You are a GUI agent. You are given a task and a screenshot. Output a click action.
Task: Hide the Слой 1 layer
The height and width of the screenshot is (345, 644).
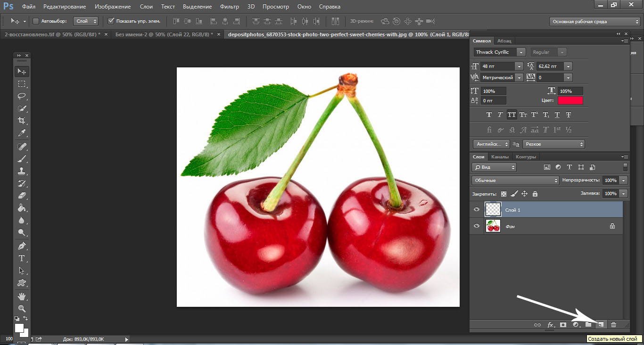click(x=477, y=210)
